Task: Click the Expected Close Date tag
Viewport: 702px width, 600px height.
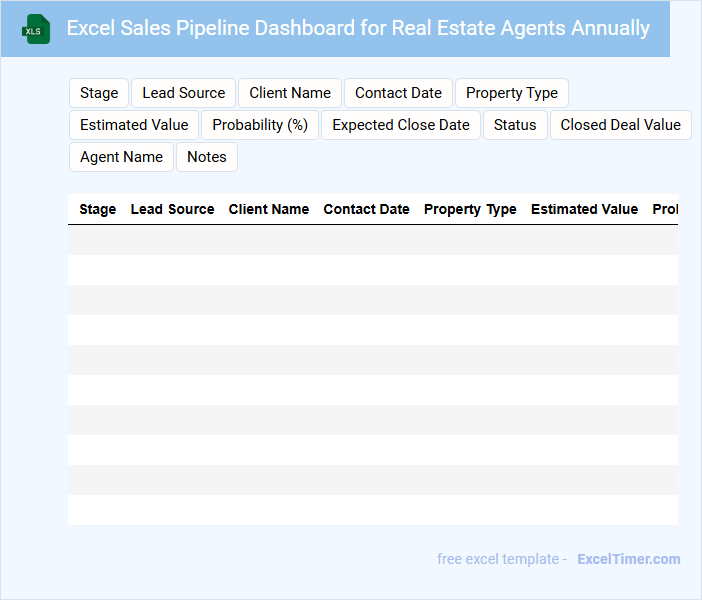Action: click(x=401, y=125)
